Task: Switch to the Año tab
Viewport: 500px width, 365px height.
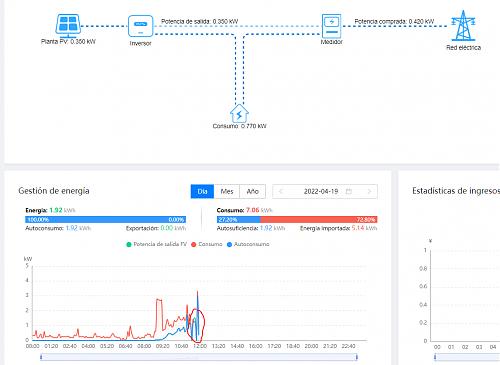Action: pyautogui.click(x=252, y=191)
